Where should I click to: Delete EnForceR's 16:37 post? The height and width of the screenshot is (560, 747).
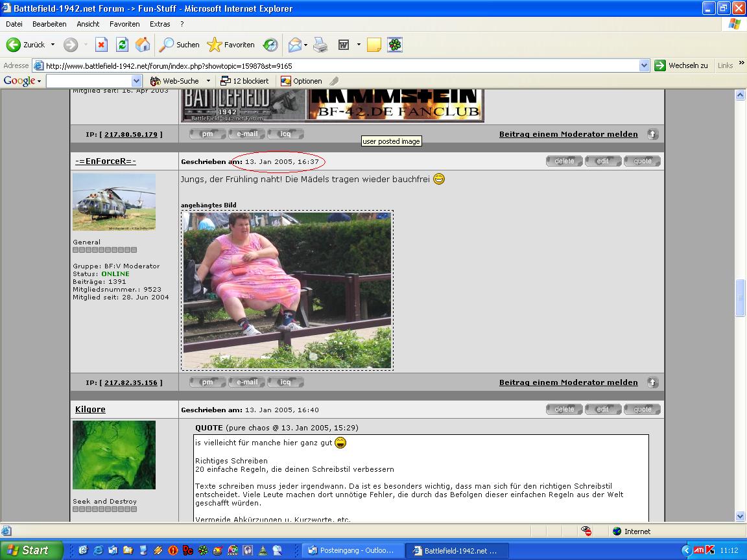565,161
